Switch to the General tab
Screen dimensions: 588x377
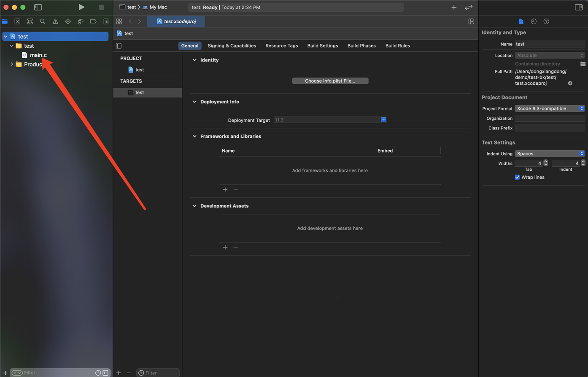click(190, 46)
